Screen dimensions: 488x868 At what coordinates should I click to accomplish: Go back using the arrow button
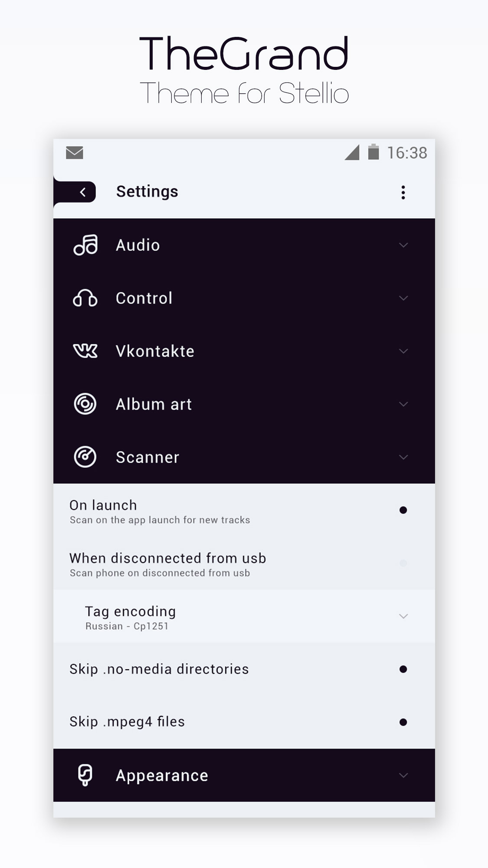82,192
